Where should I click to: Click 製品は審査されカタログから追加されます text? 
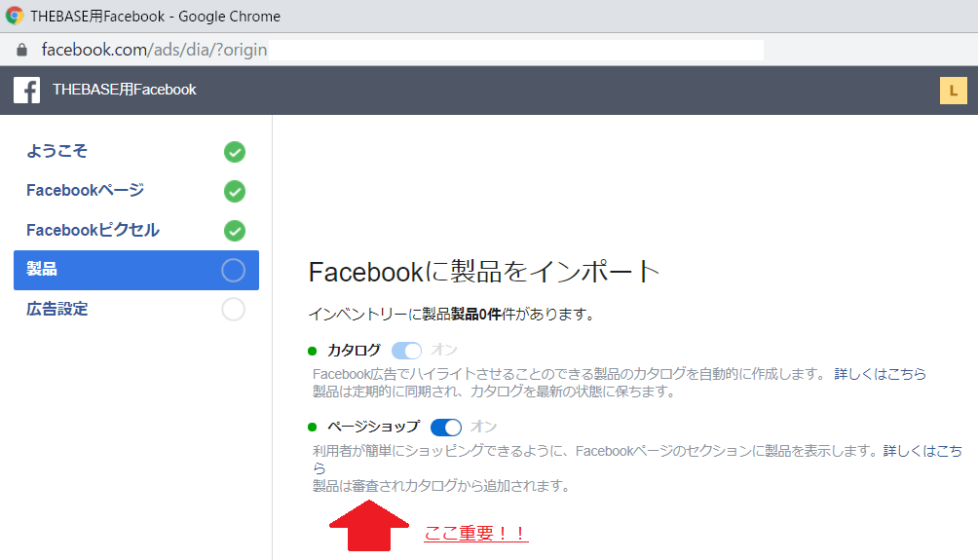[x=441, y=486]
